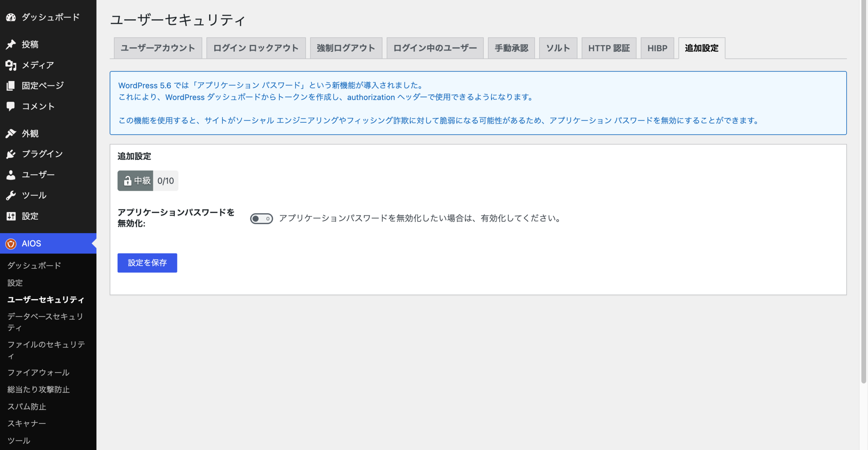Switch to the ログイン ロックアウト tab
Screen dimensions: 868x450
(256, 48)
